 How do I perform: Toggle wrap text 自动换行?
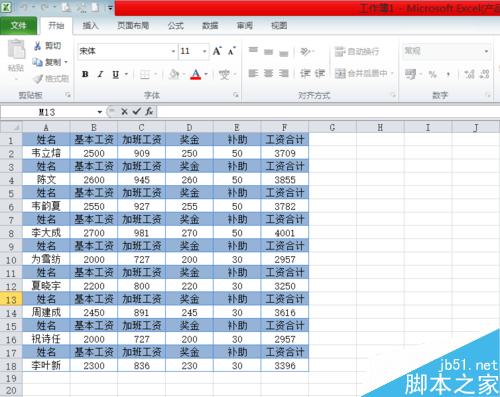pyautogui.click(x=357, y=52)
